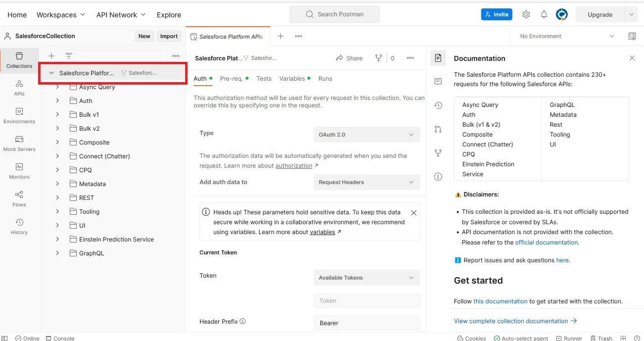
Task: Click the plus icon to create a collection
Action: 51,56
